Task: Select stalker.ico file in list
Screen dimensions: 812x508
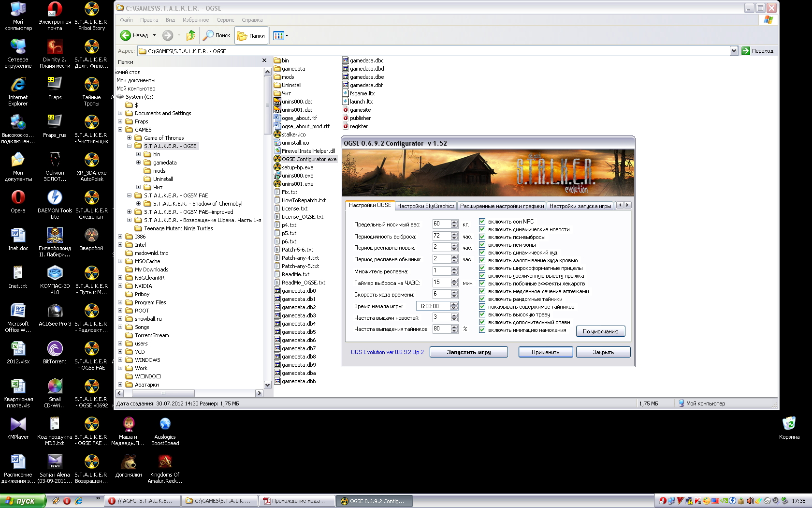Action: point(290,134)
